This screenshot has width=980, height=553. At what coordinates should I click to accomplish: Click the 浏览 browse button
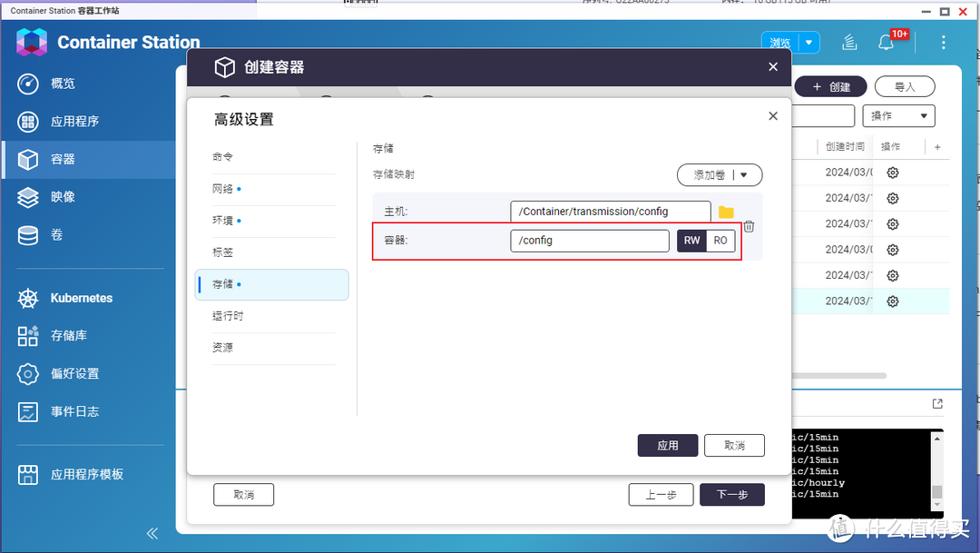pos(780,43)
